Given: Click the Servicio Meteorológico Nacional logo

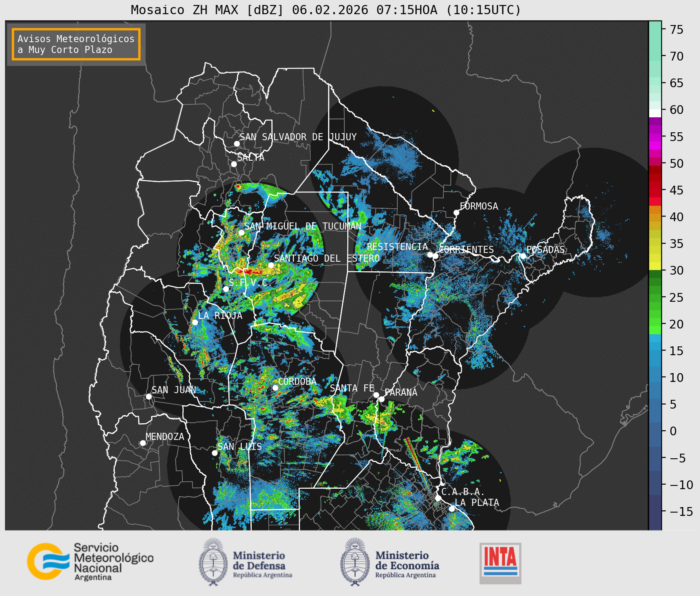Looking at the screenshot, I should (x=91, y=561).
